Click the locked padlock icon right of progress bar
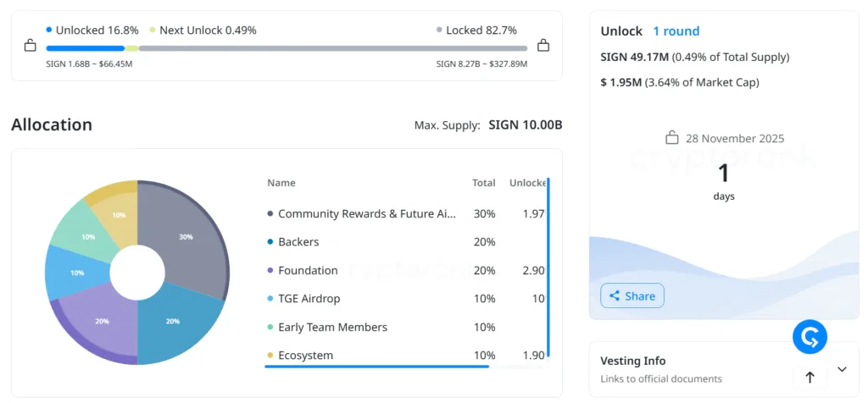 tap(543, 46)
